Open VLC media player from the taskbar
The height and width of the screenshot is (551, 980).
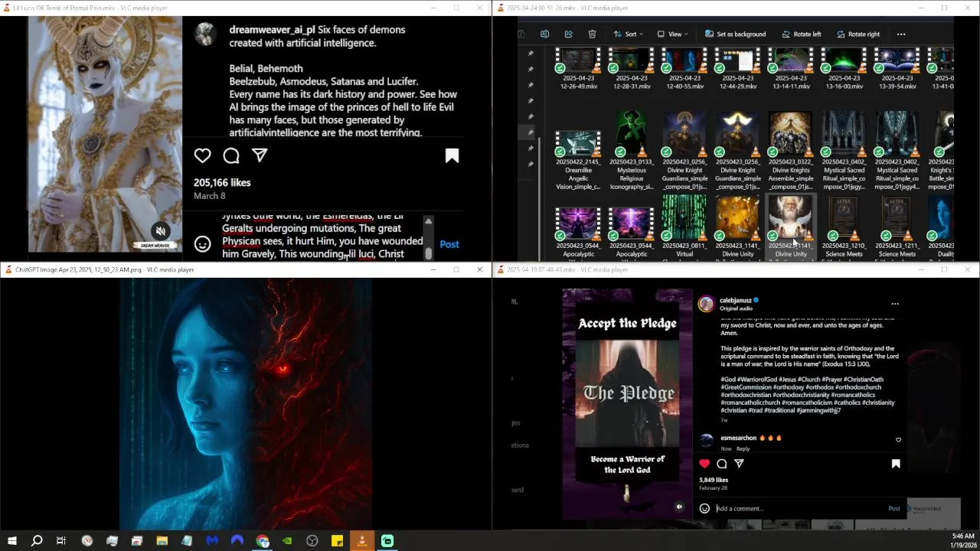tap(362, 541)
